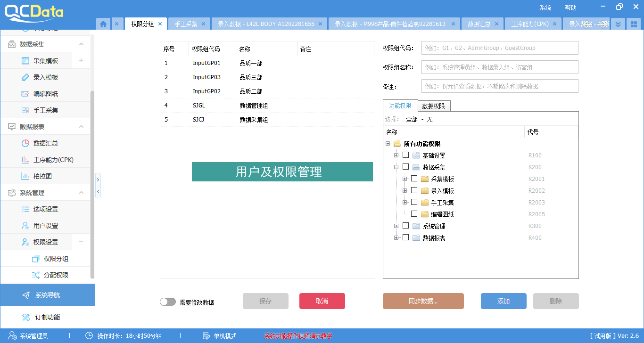Switch to the 数据权限 tab
The height and width of the screenshot is (343, 644).
click(x=434, y=106)
